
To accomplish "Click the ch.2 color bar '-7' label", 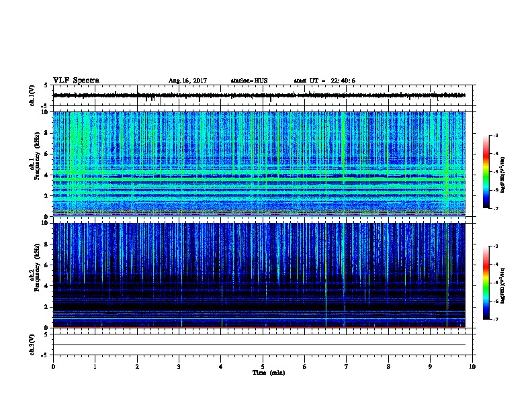I will 496,319.
